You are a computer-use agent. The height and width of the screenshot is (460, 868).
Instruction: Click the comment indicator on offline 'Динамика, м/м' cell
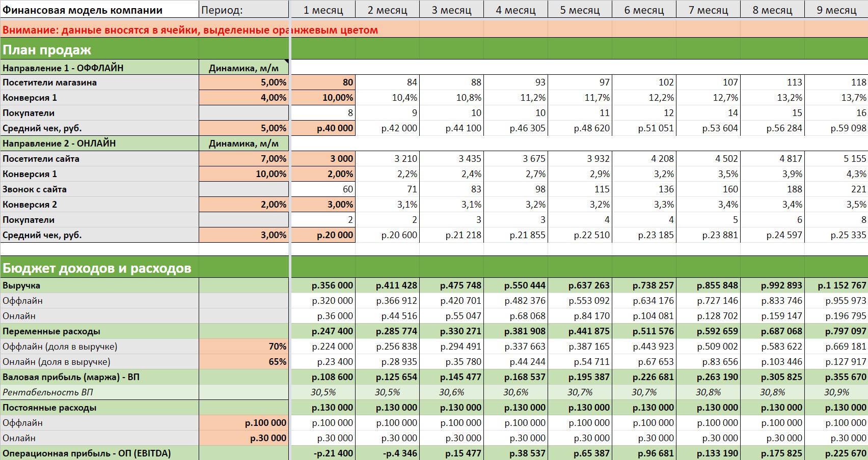pyautogui.click(x=286, y=62)
